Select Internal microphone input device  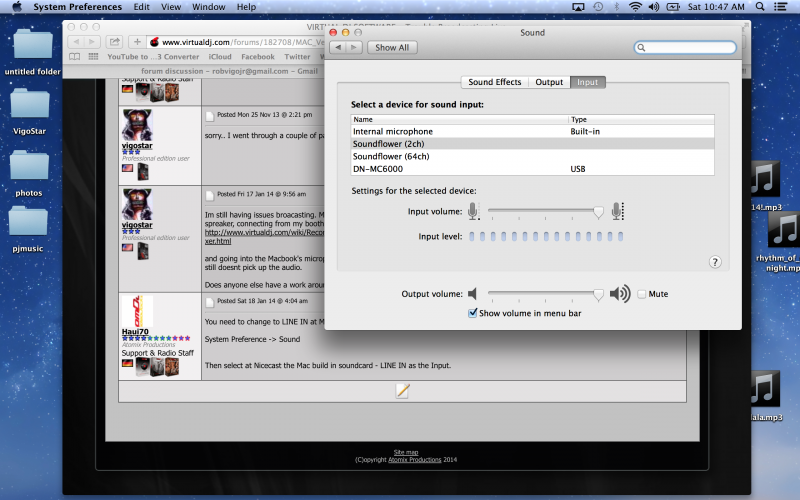532,131
